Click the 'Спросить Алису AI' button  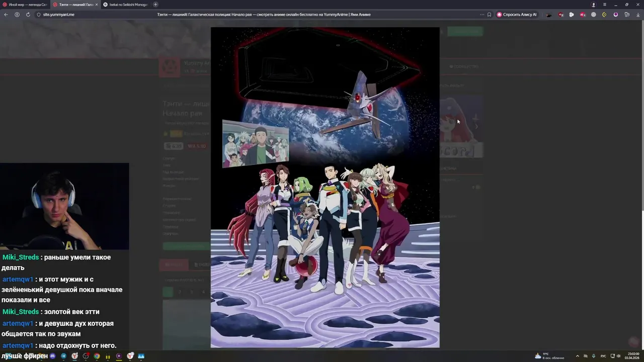517,15
